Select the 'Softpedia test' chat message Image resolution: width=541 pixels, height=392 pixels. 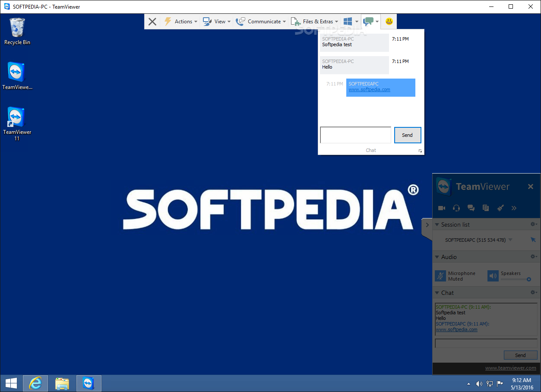click(x=354, y=42)
